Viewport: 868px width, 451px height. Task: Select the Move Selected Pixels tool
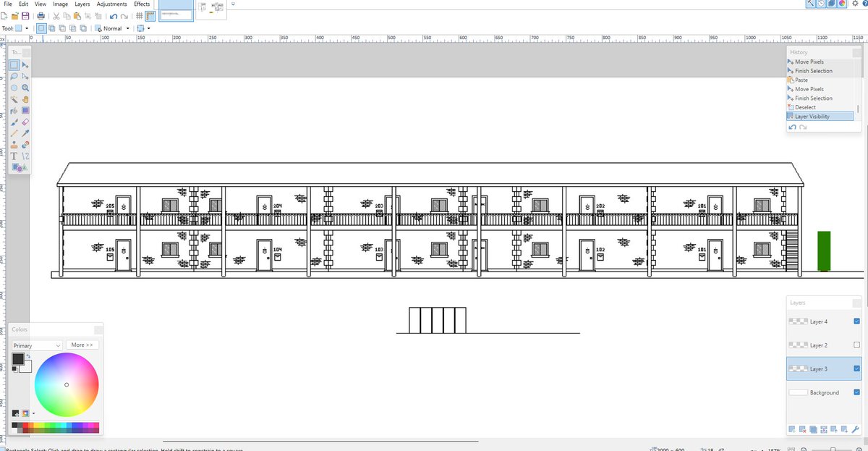[x=25, y=64]
